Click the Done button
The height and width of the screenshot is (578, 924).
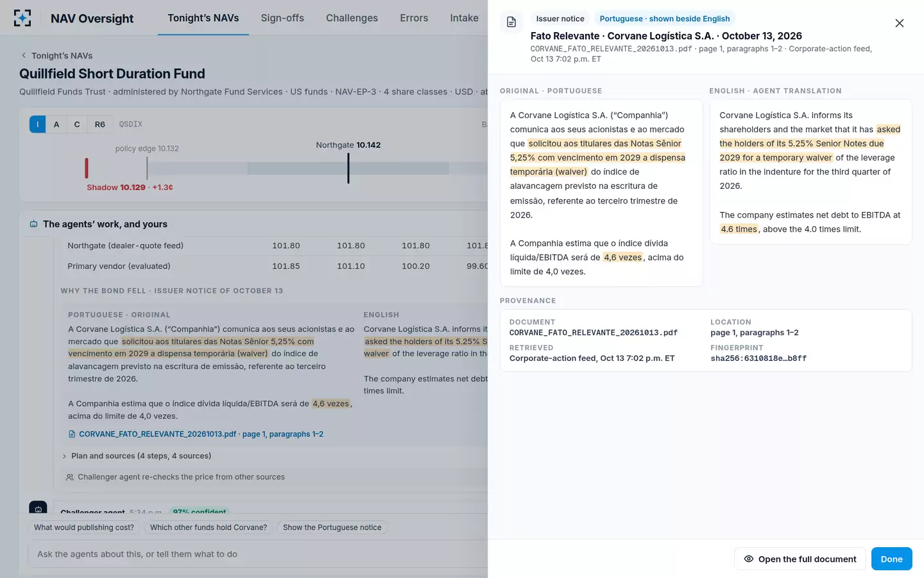891,559
